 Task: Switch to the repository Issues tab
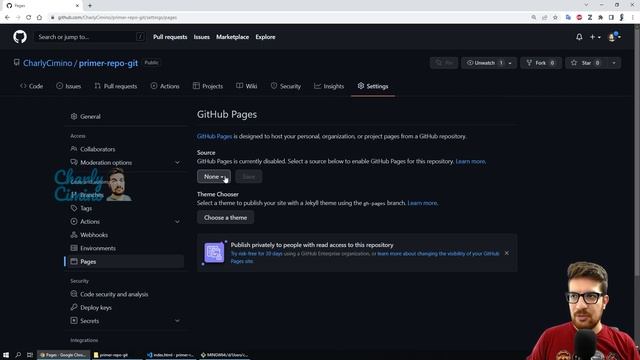[x=69, y=86]
